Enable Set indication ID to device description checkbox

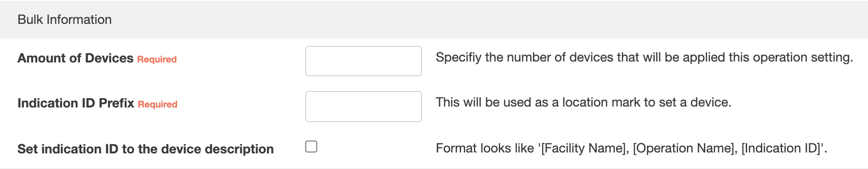point(311,146)
